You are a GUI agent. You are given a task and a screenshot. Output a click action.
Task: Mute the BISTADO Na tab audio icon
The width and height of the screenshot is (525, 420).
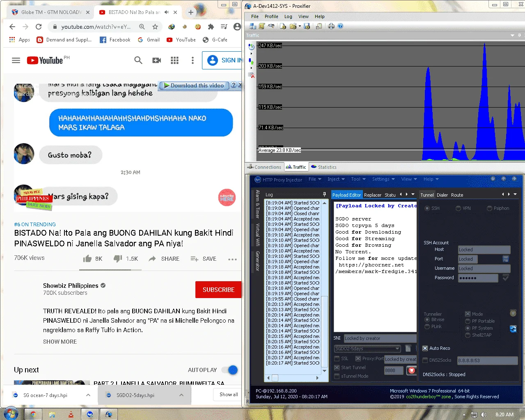(166, 12)
